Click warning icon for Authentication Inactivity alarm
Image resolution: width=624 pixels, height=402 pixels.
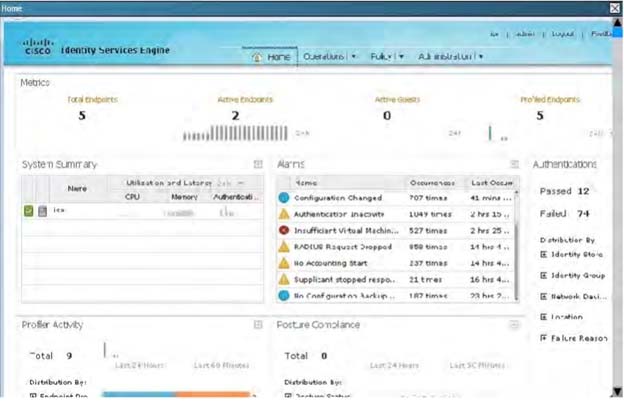284,214
